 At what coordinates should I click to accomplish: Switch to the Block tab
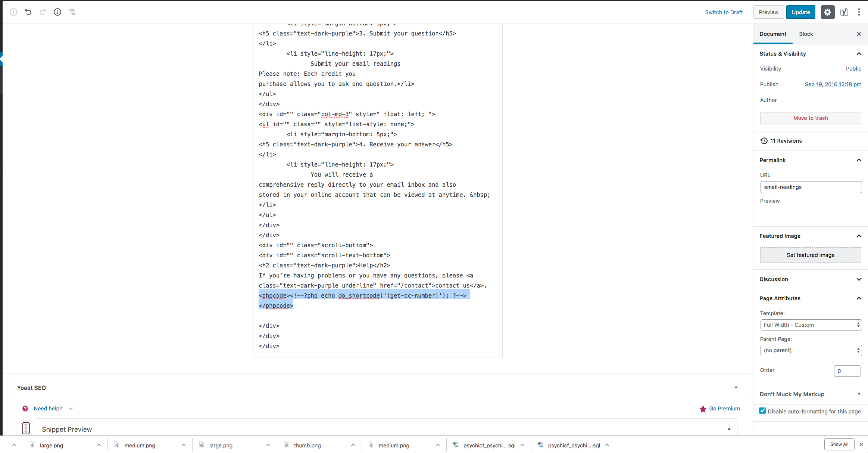pyautogui.click(x=806, y=34)
